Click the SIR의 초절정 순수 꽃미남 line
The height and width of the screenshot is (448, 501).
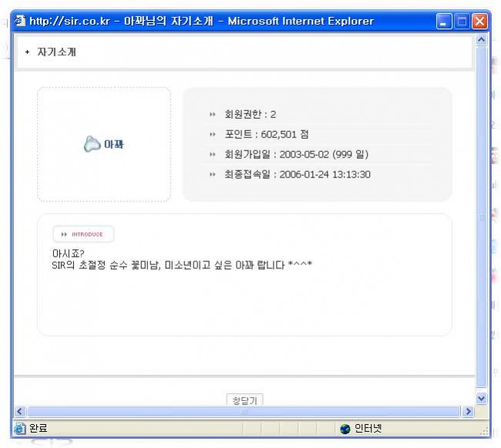pos(182,265)
